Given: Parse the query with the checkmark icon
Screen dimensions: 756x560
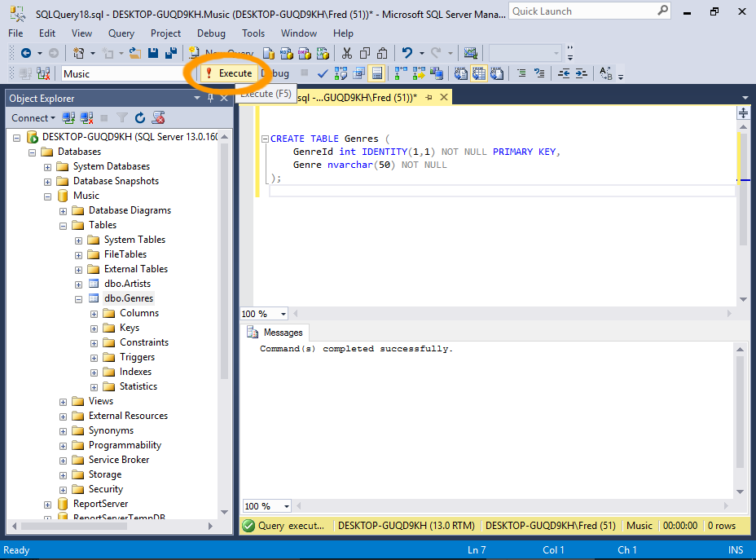Looking at the screenshot, I should click(322, 73).
